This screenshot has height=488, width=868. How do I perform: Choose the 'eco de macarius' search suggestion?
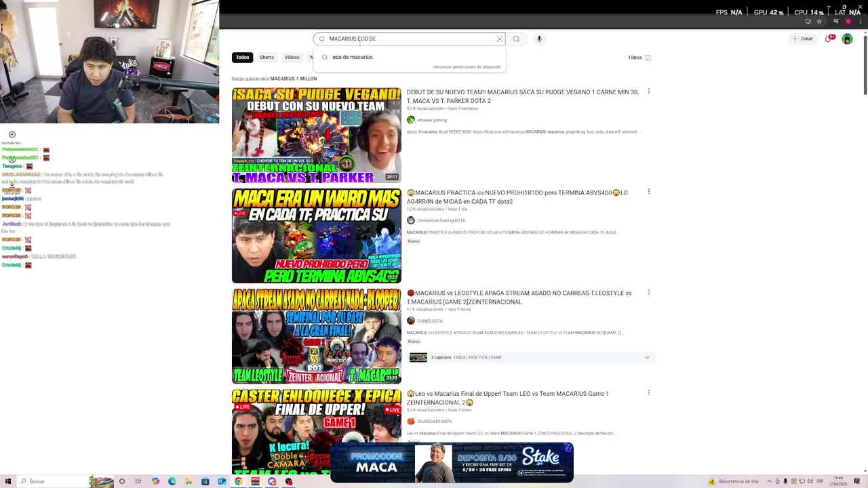(x=410, y=57)
